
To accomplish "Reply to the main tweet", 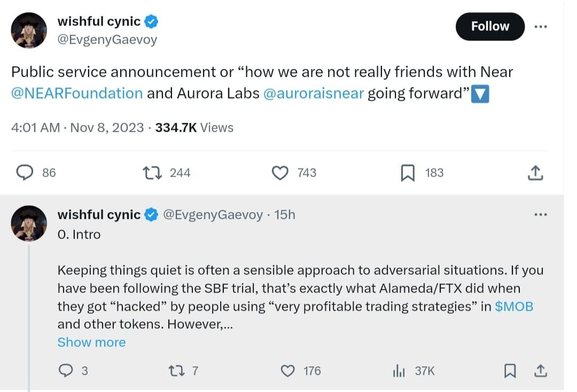I will [x=26, y=173].
